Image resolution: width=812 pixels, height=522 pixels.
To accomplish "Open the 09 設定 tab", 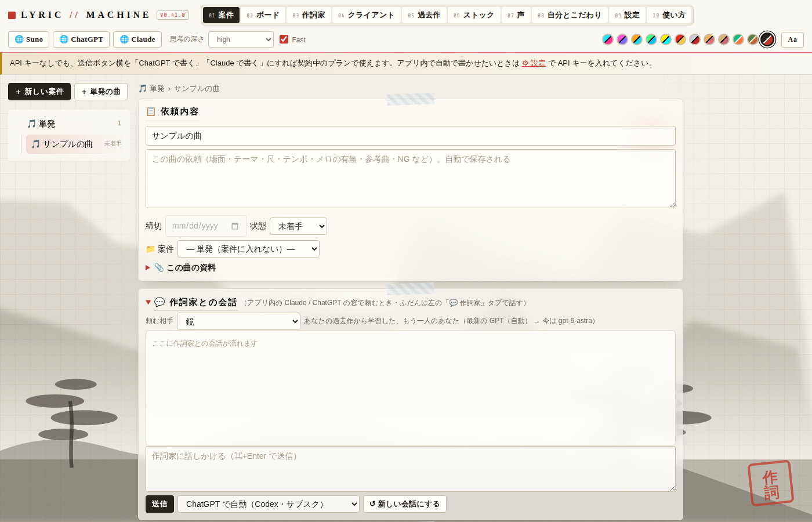I will pos(627,15).
